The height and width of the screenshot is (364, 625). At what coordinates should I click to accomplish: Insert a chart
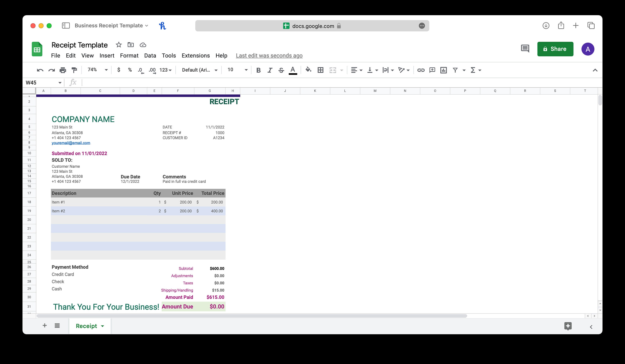pos(444,70)
